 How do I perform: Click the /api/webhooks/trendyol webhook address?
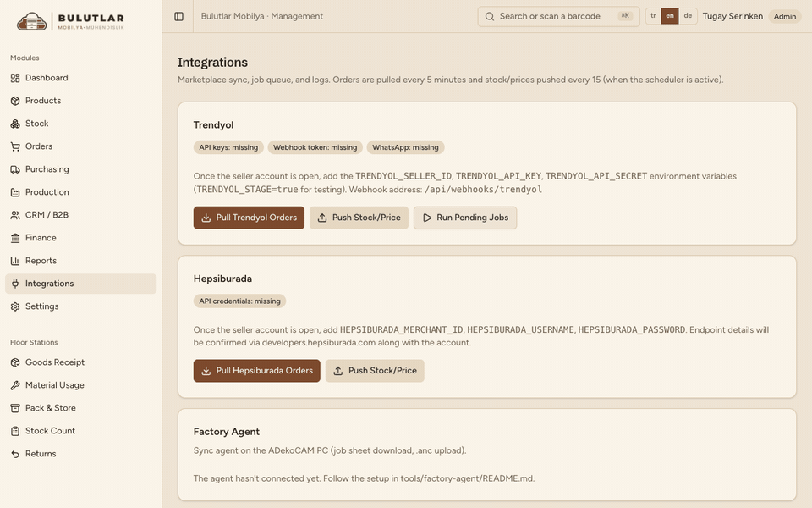pyautogui.click(x=483, y=190)
